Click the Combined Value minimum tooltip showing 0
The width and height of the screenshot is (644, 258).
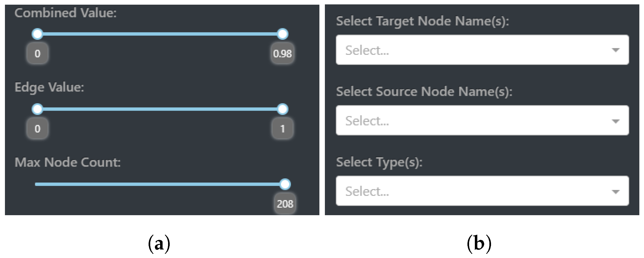pyautogui.click(x=38, y=54)
